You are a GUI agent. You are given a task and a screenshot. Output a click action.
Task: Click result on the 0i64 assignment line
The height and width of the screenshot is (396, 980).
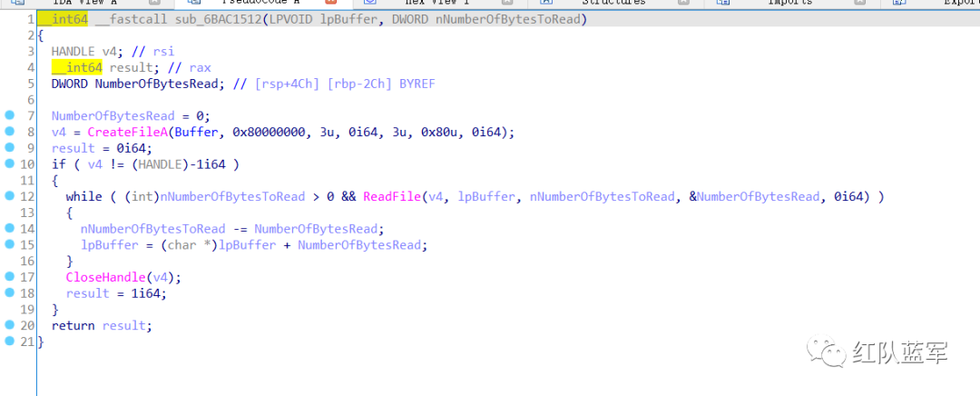pos(73,148)
